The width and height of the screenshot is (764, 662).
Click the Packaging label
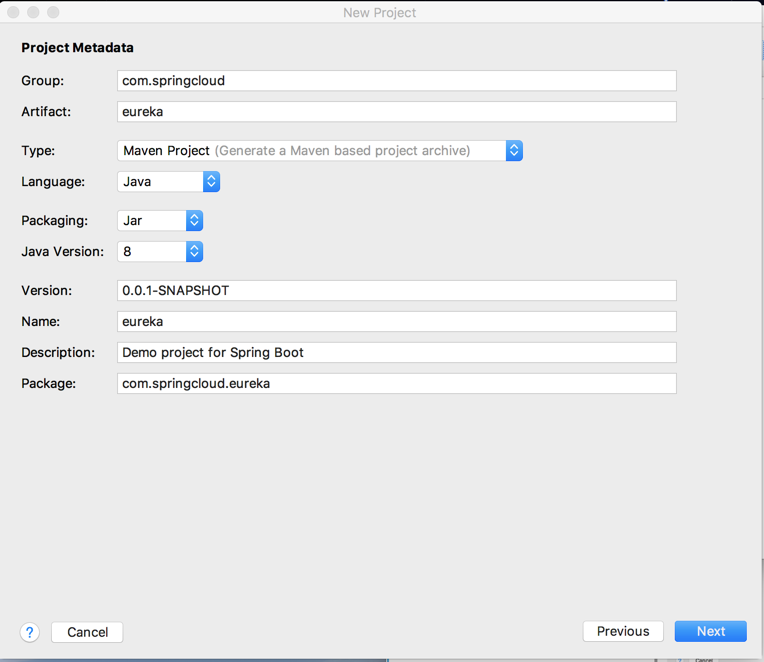pos(55,221)
